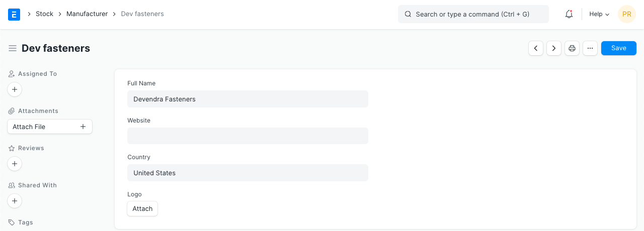Viewport: 644px width, 231px height.
Task: Focus the search command bar
Action: pos(473,14)
